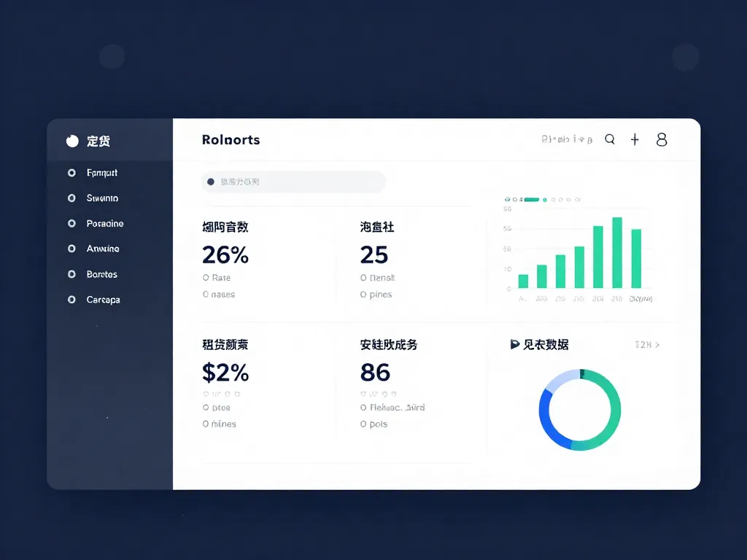The height and width of the screenshot is (560, 747).
Task: Open the profile icon at header's far right
Action: click(662, 139)
